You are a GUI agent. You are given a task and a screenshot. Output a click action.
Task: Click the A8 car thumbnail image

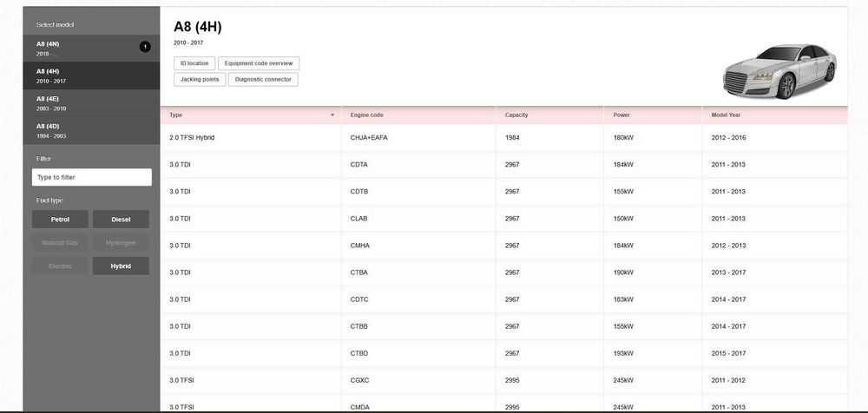coord(779,71)
